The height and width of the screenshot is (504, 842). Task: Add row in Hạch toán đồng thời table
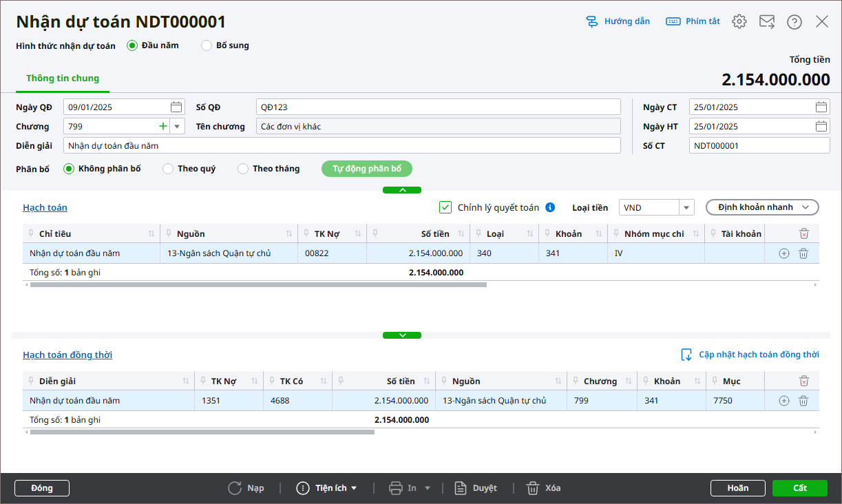click(783, 401)
